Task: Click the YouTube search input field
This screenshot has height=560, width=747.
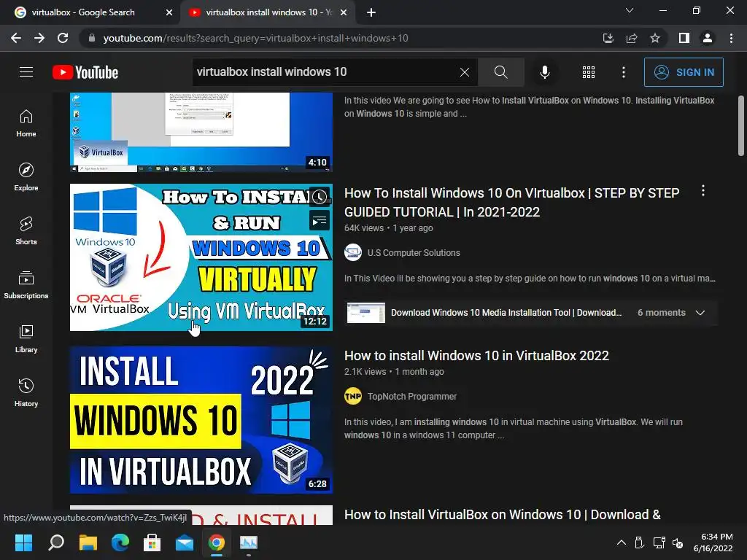Action: coord(325,72)
